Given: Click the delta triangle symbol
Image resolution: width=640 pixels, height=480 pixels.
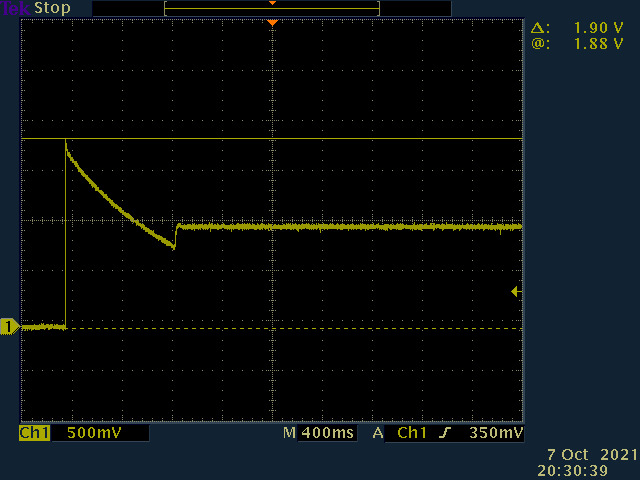Looking at the screenshot, I should (x=540, y=28).
